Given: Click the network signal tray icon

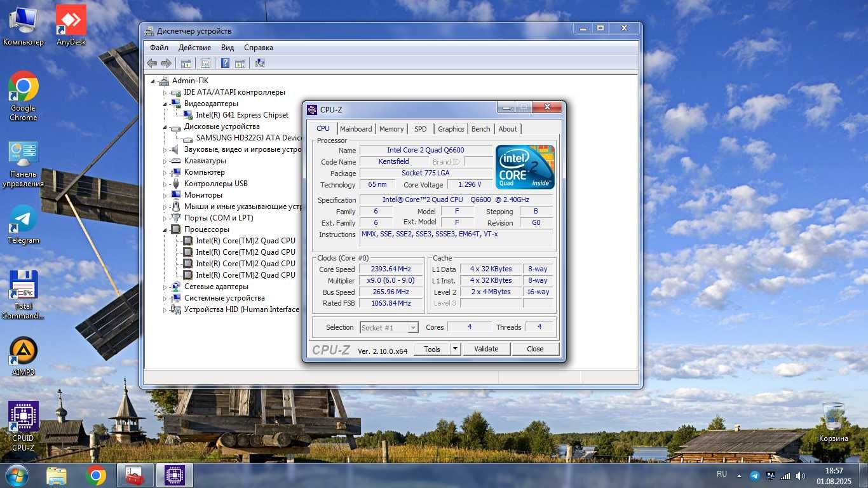Looking at the screenshot, I should click(x=785, y=475).
